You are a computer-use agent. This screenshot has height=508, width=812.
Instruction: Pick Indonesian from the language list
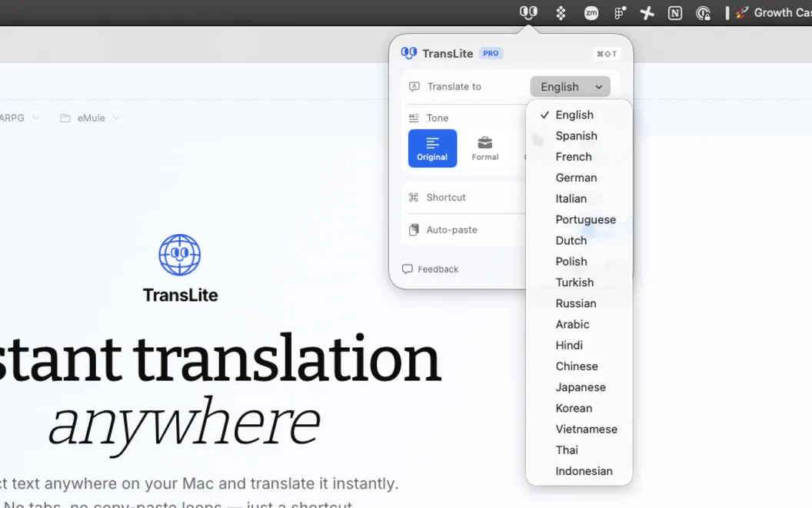pos(579,471)
